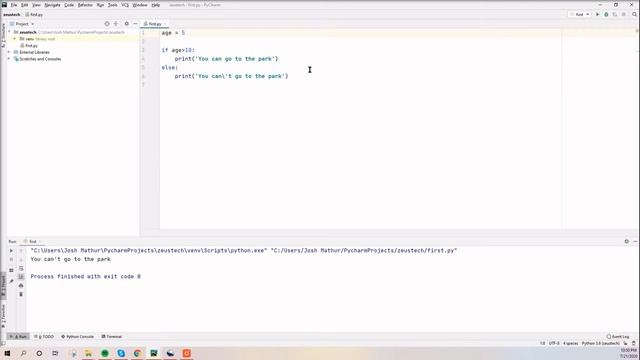
Task: Start debugging with the bug icon
Action: (606, 14)
